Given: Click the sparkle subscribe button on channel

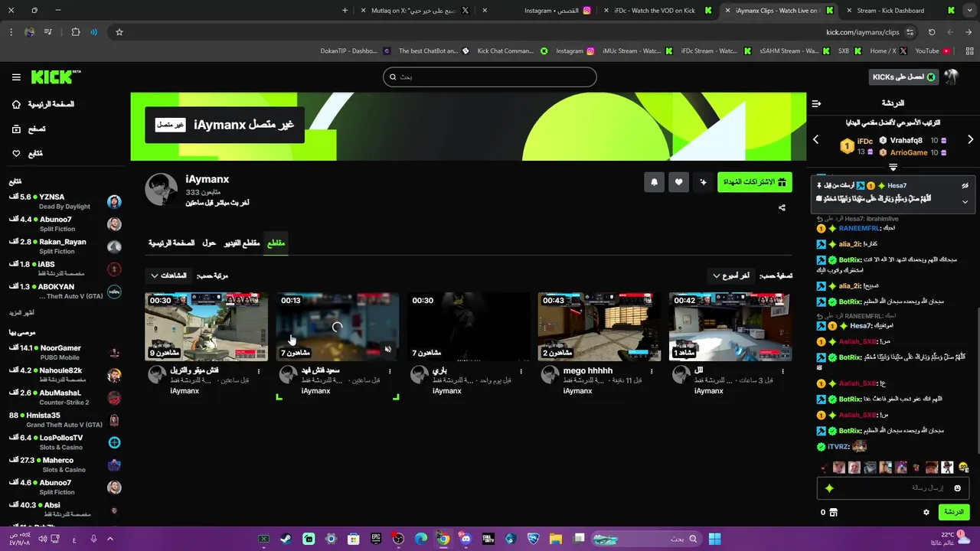Looking at the screenshot, I should [x=703, y=182].
